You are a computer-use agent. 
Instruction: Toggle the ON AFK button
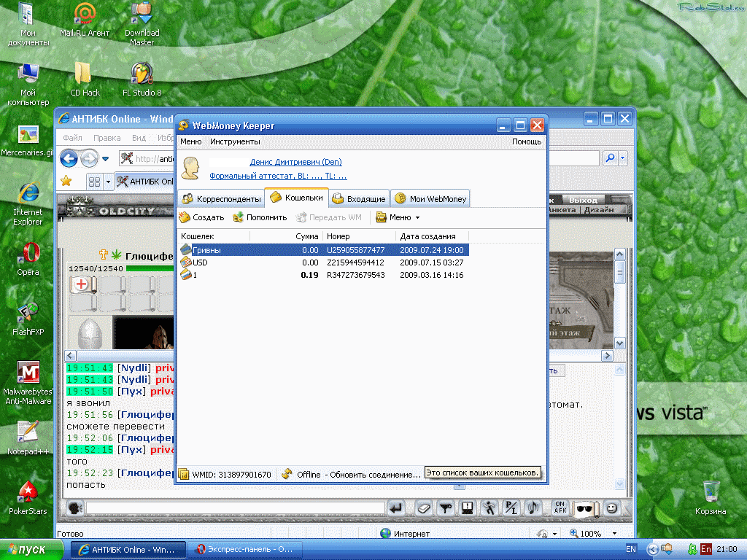point(560,507)
